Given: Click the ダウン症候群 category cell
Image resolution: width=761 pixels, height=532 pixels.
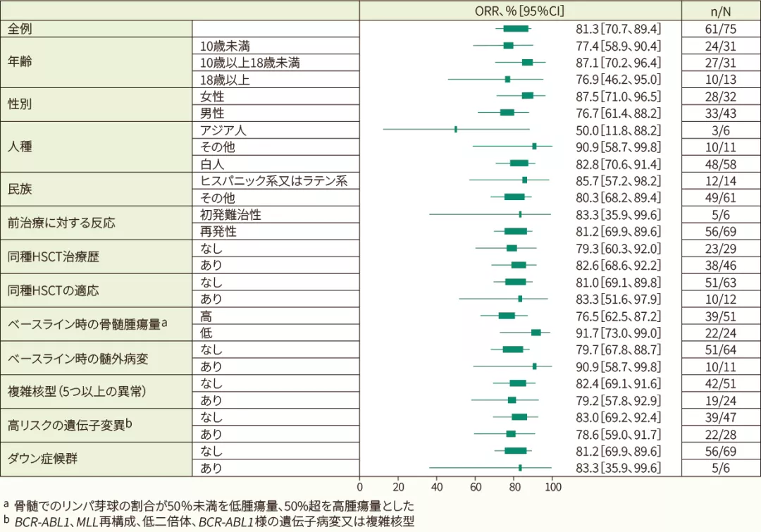Looking at the screenshot, I should [x=42, y=459].
